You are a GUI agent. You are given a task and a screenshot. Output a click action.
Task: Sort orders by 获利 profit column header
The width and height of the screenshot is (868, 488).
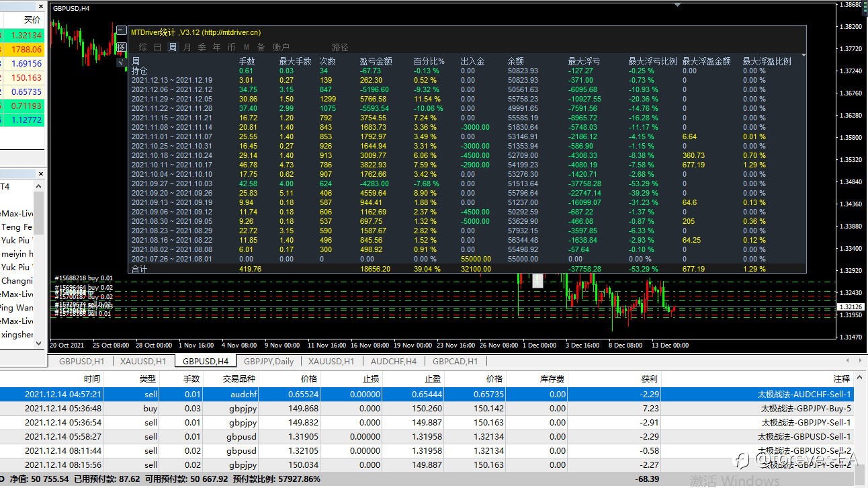tap(649, 379)
